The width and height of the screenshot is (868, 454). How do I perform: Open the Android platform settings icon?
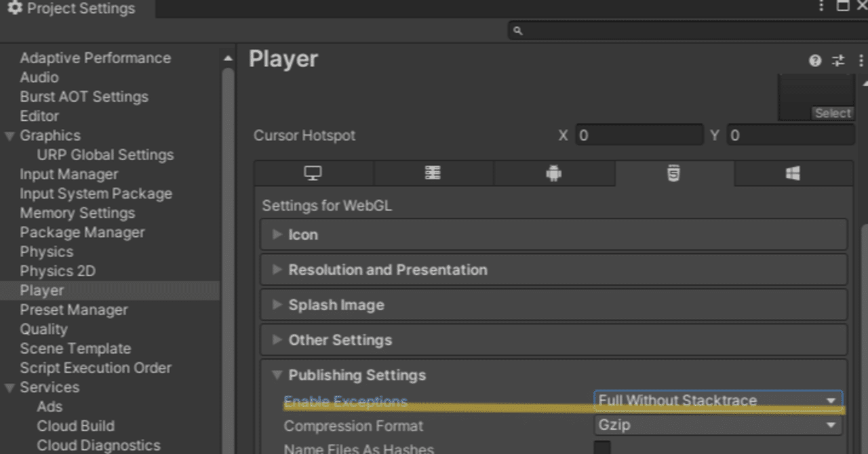(554, 173)
